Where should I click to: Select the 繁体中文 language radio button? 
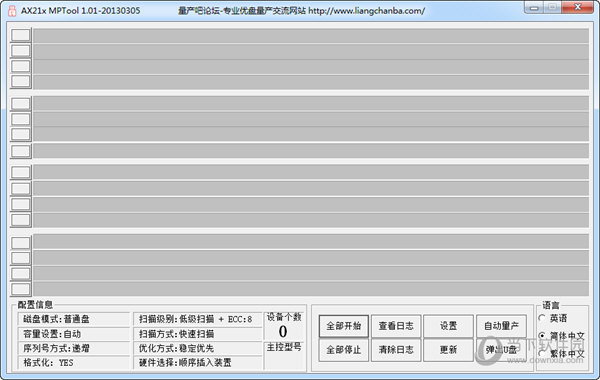(542, 353)
